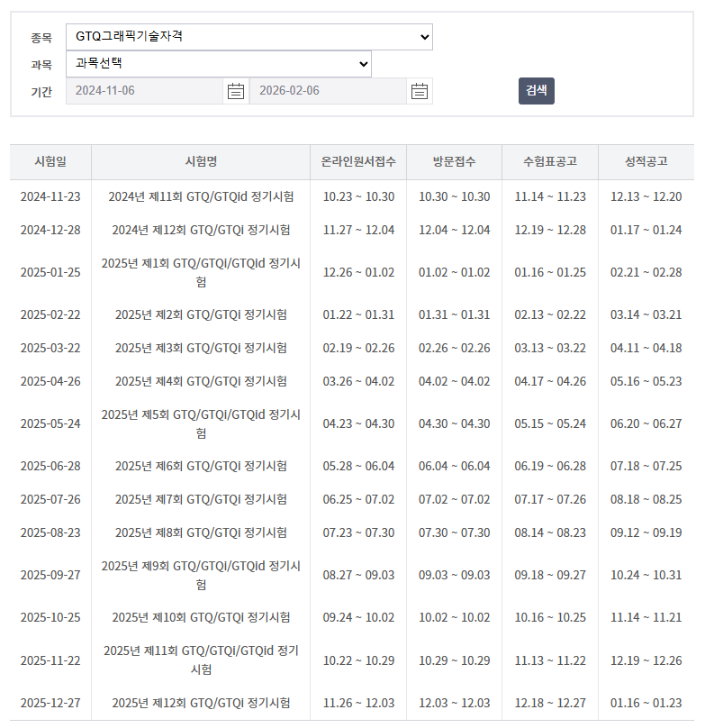The width and height of the screenshot is (705, 728).
Task: Select exam date 2025-02-22 cell
Action: (x=50, y=314)
